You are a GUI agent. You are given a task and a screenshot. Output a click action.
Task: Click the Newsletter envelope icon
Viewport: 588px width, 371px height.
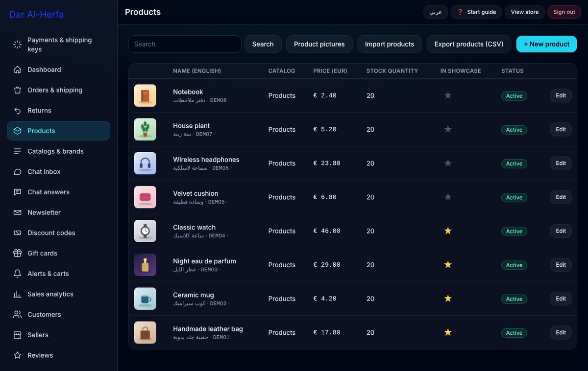[x=18, y=212]
